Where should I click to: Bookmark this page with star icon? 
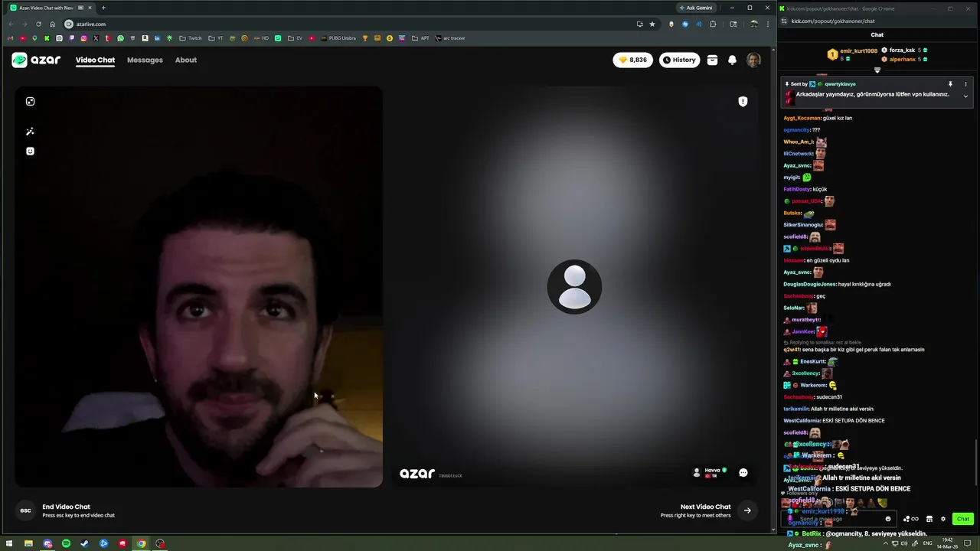point(652,24)
